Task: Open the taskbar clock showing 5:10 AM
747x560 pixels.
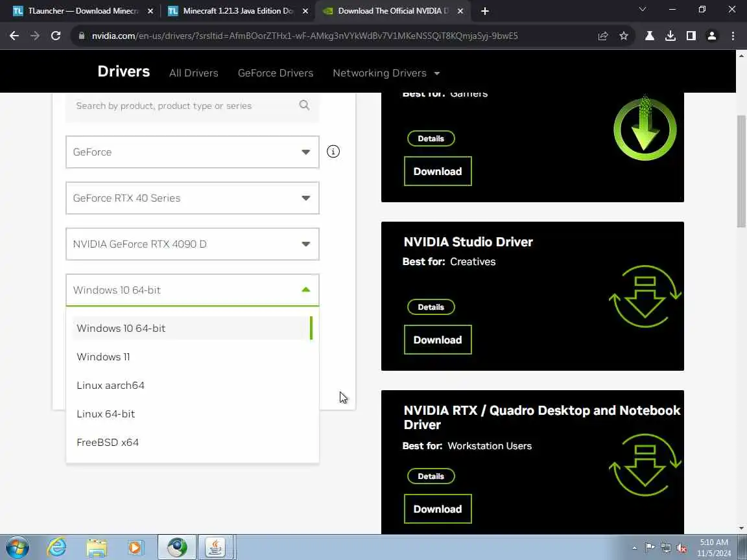Action: point(714,548)
